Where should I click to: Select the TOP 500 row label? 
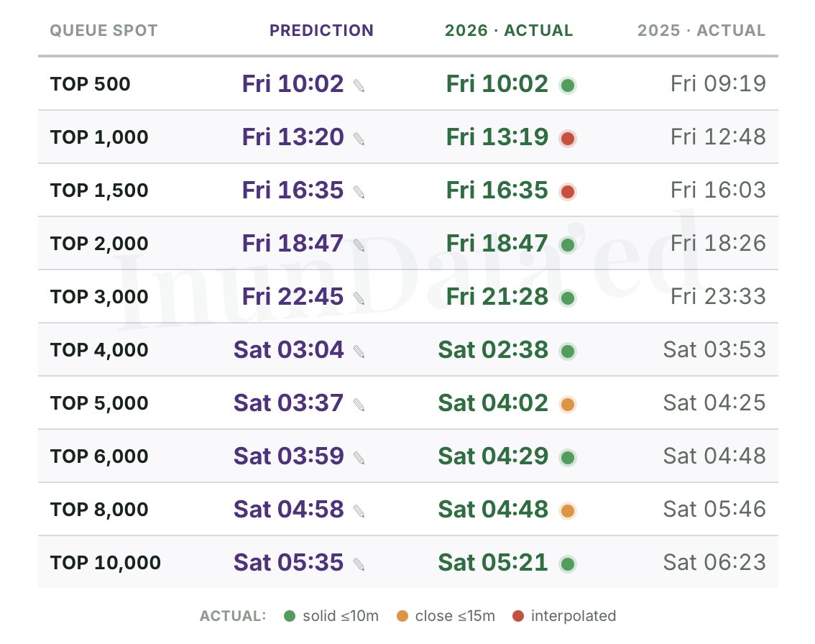pos(90,84)
